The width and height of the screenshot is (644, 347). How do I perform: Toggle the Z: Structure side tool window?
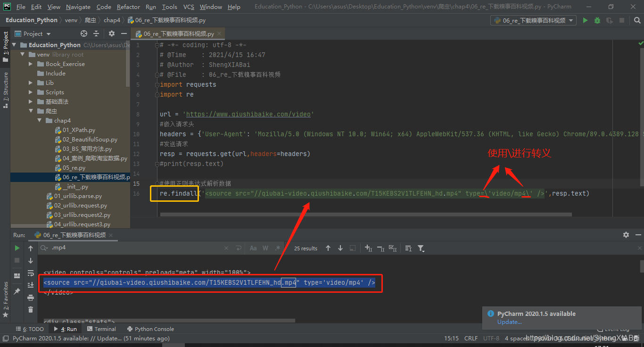[5, 90]
